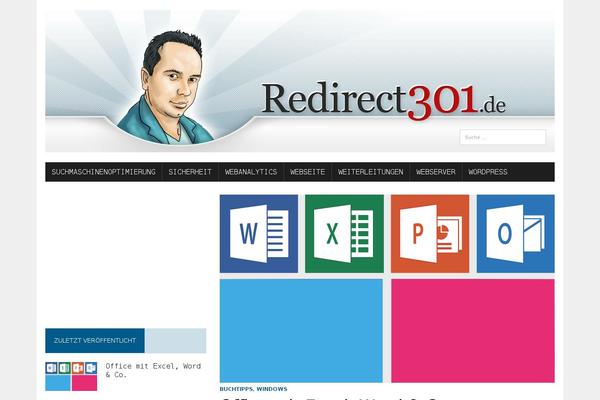Open the Buchtipps category link
Image resolution: width=600 pixels, height=400 pixels.
click(236, 389)
